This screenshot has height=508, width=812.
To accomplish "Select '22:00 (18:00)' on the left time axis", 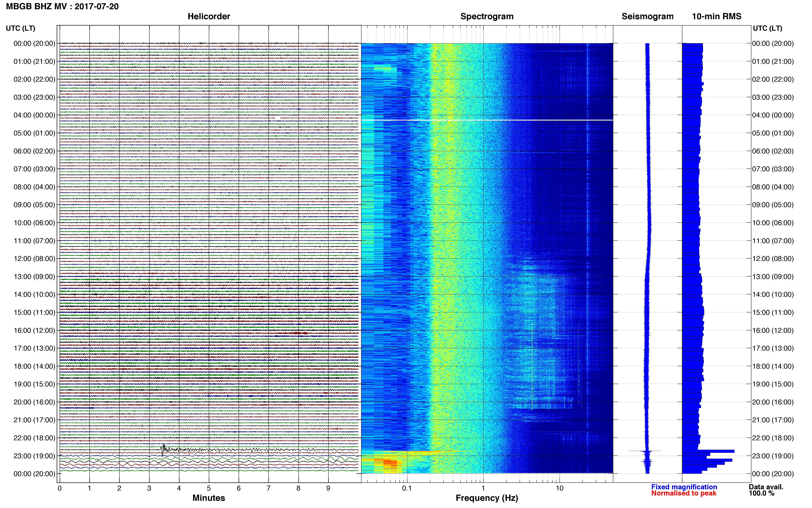I will (x=34, y=438).
